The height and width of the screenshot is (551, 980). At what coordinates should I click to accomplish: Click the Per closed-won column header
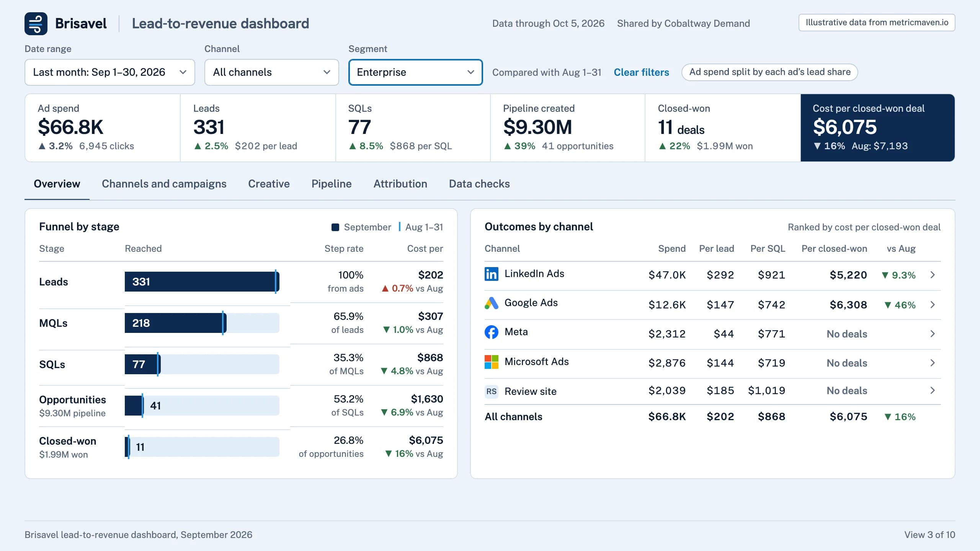coord(834,249)
